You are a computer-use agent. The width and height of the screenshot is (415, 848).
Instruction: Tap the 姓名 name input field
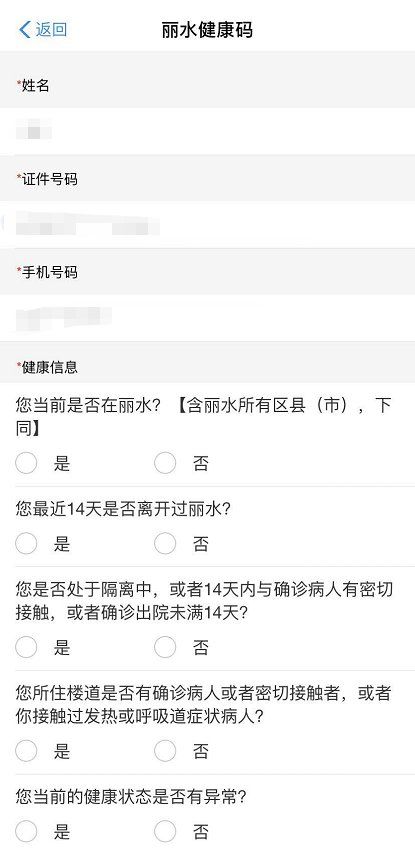click(x=207, y=131)
